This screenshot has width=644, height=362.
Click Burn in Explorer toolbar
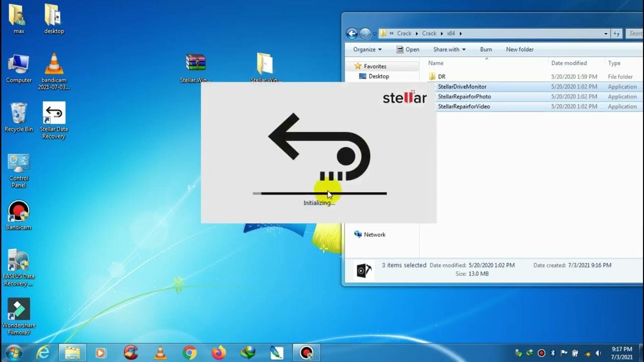pos(486,49)
